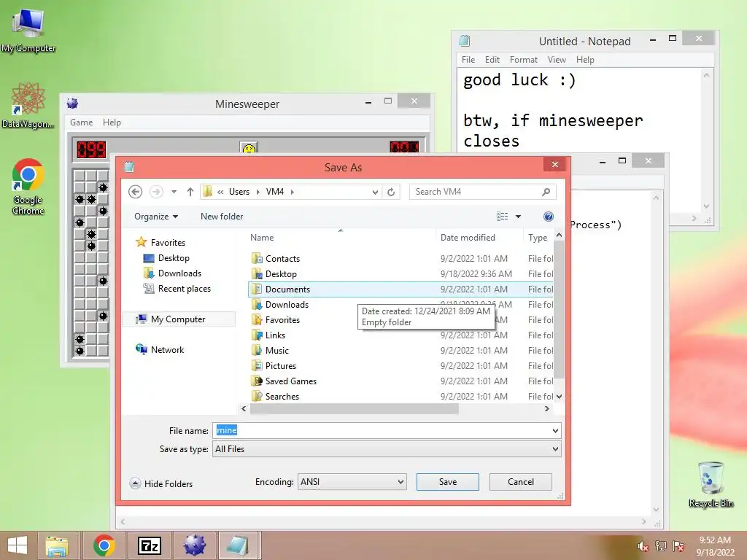Open File Explorer from taskbar
The height and width of the screenshot is (560, 747).
(57, 545)
